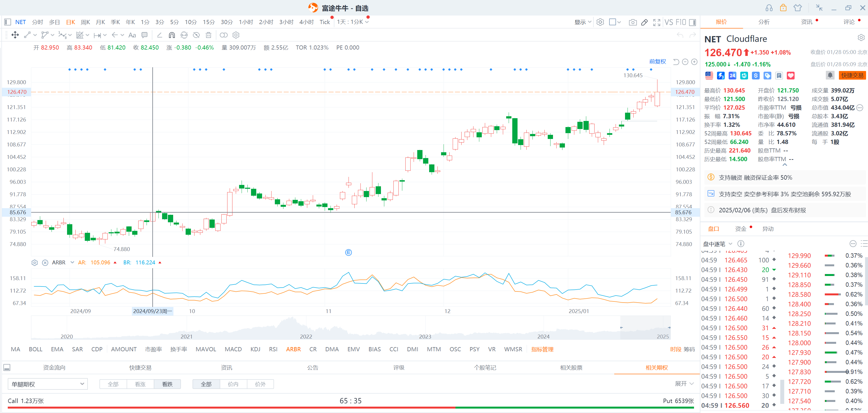The height and width of the screenshot is (413, 868).
Task: Select the move/pan crosshair tool
Action: tap(15, 35)
